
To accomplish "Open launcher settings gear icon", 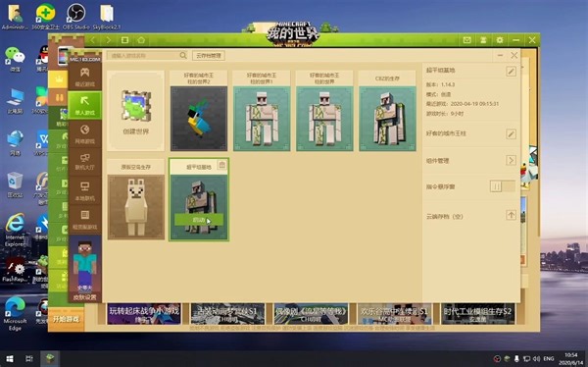I will 500,40.
